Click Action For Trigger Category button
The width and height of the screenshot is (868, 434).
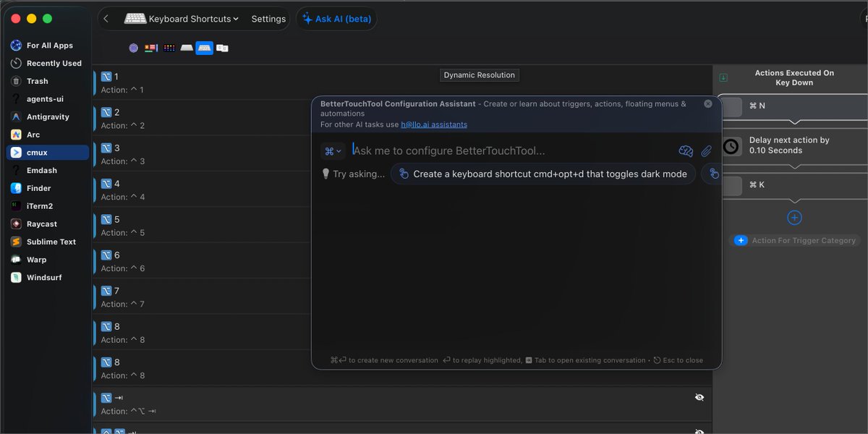pyautogui.click(x=795, y=240)
